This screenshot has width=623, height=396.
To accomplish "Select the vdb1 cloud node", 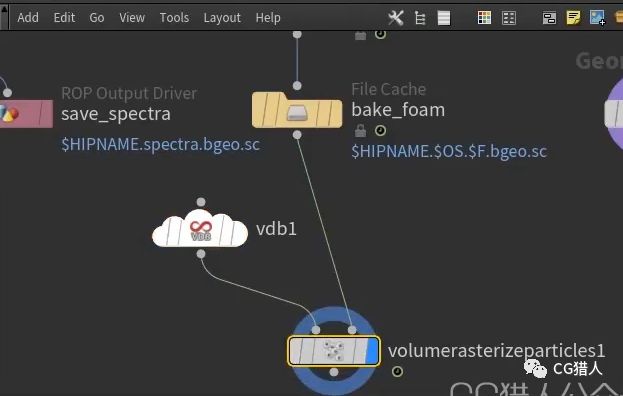I will [200, 229].
